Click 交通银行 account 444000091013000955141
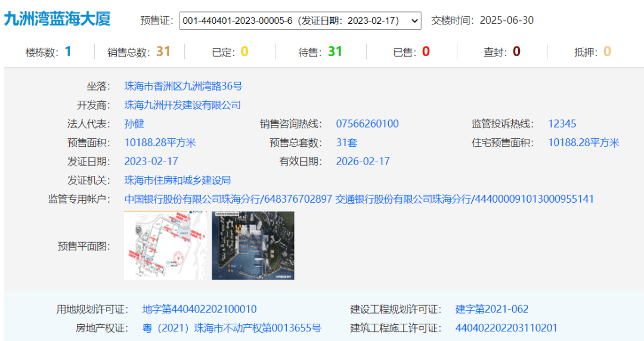The width and height of the screenshot is (644, 341). point(465,199)
